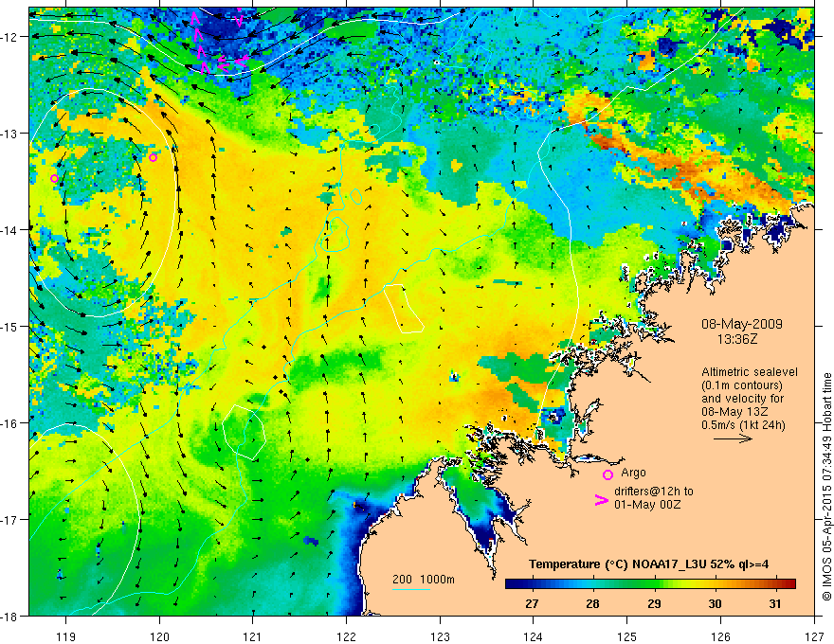Click the Temperature NOAA17_L3U title
The height and width of the screenshot is (644, 834).
pyautogui.click(x=648, y=564)
